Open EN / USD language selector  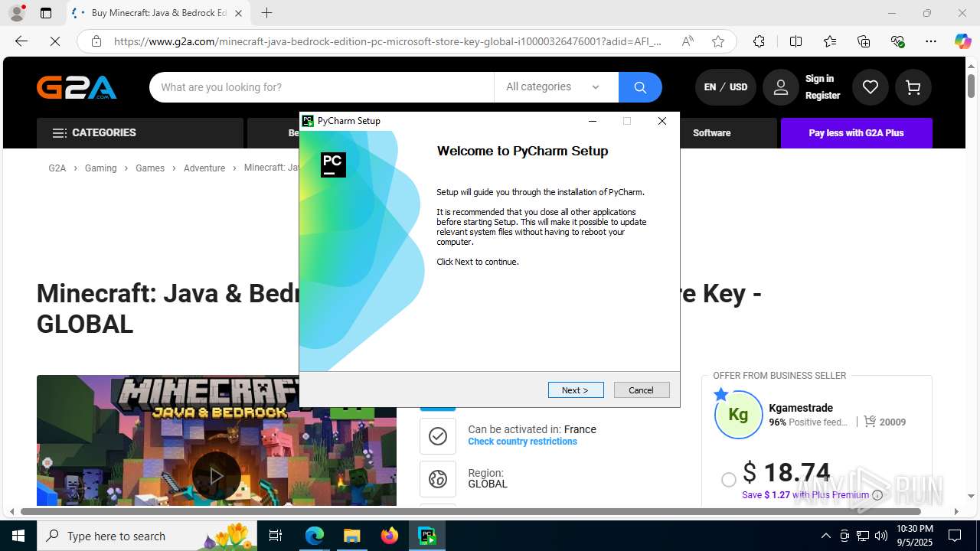[726, 87]
